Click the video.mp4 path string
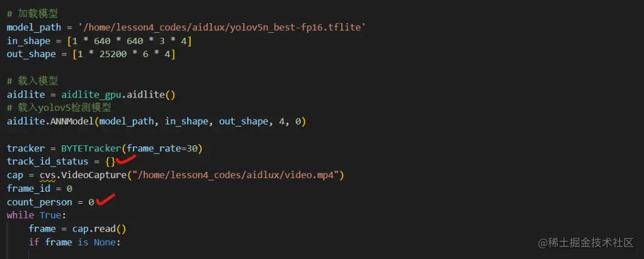This screenshot has width=644, height=259. (x=235, y=176)
